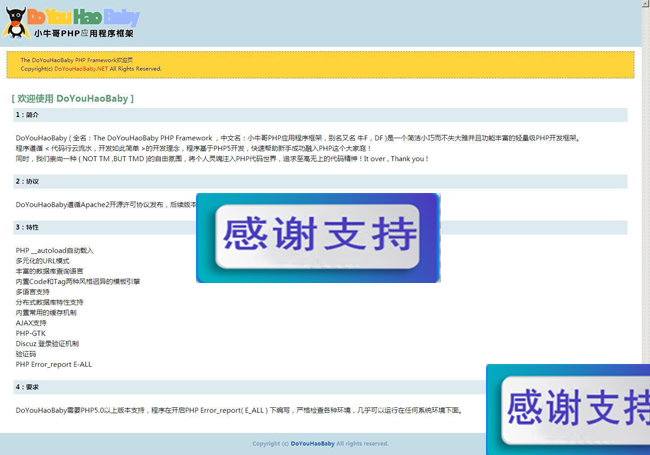650x455 pixels.
Task: Click the PHP5.0 requirement paragraph
Action: [x=239, y=410]
